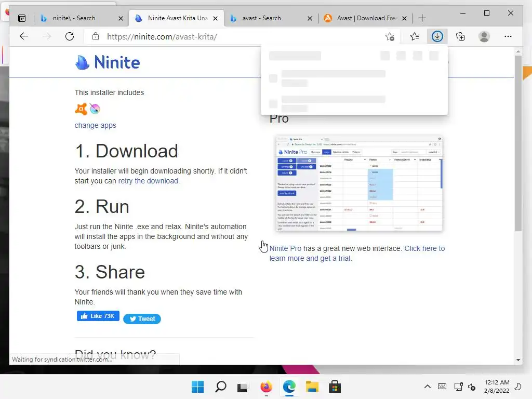This screenshot has height=399, width=532.
Task: Close the 'avast - Search' tab
Action: point(310,18)
